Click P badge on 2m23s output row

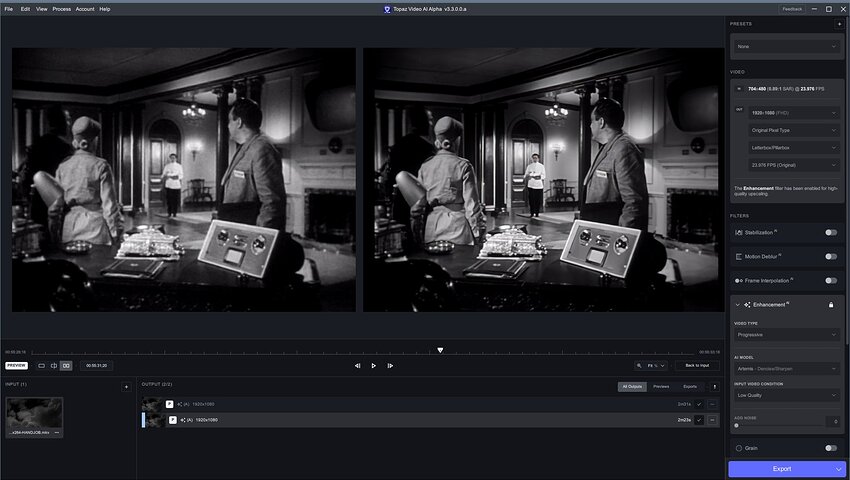[x=172, y=420]
